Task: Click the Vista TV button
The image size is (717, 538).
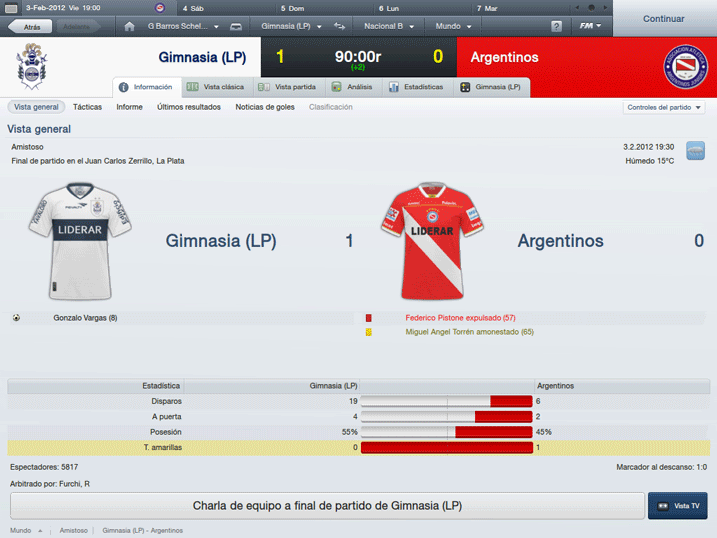Action: coord(678,506)
